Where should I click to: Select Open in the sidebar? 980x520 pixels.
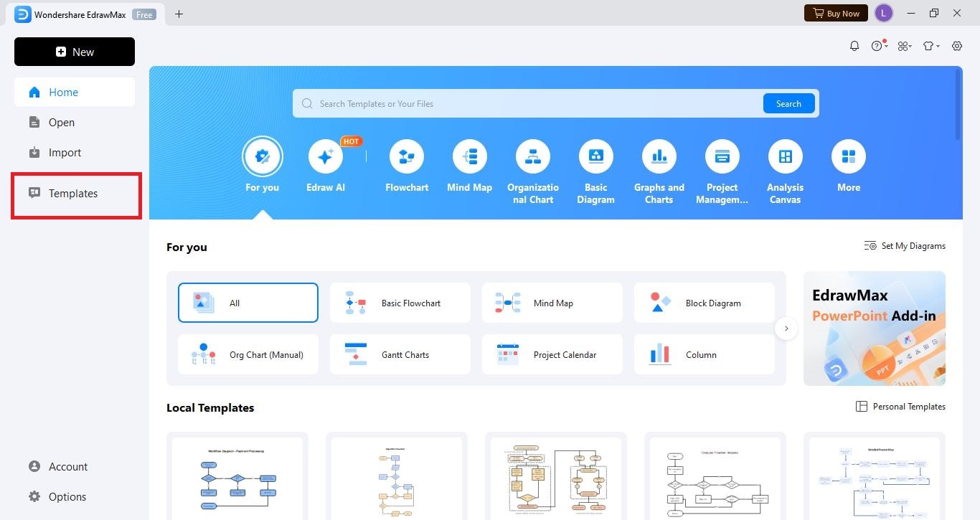coord(75,122)
